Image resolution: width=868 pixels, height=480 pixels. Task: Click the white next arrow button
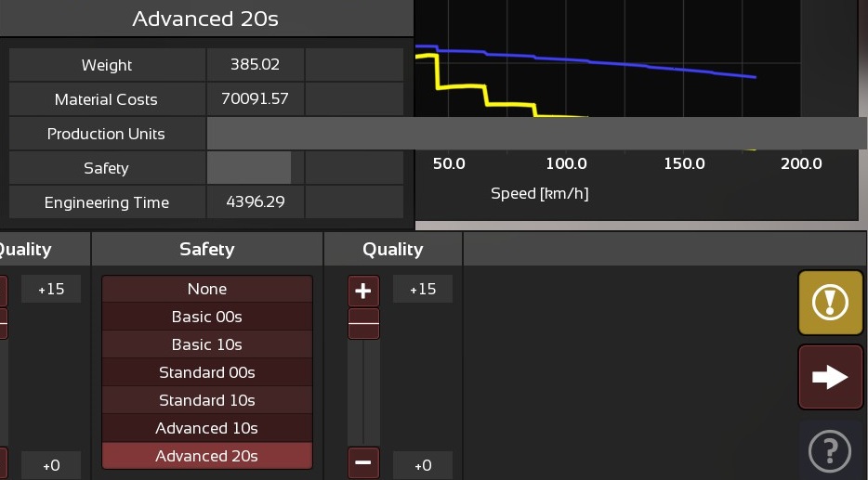831,376
